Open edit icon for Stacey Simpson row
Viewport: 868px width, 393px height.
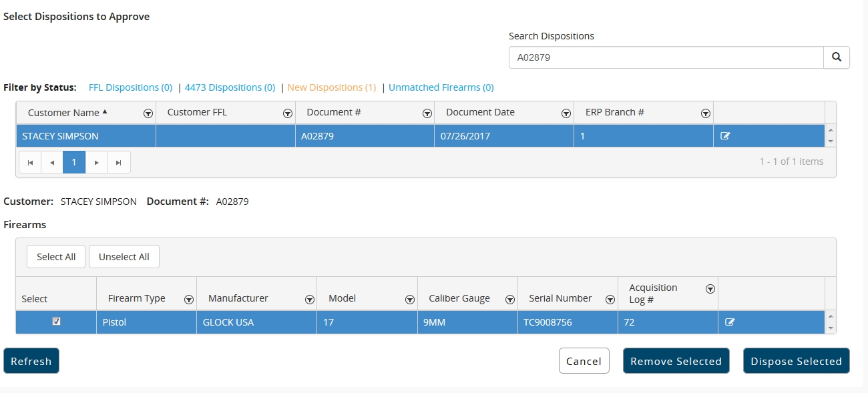tap(725, 136)
